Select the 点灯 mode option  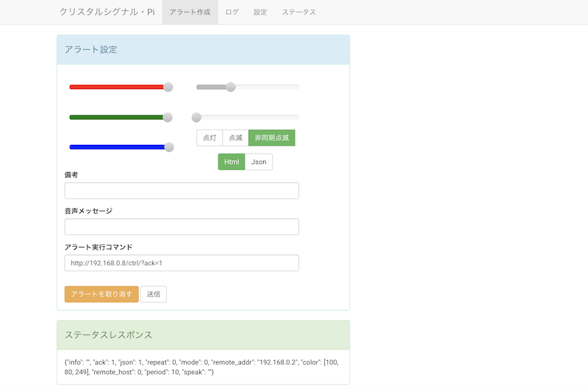[209, 137]
